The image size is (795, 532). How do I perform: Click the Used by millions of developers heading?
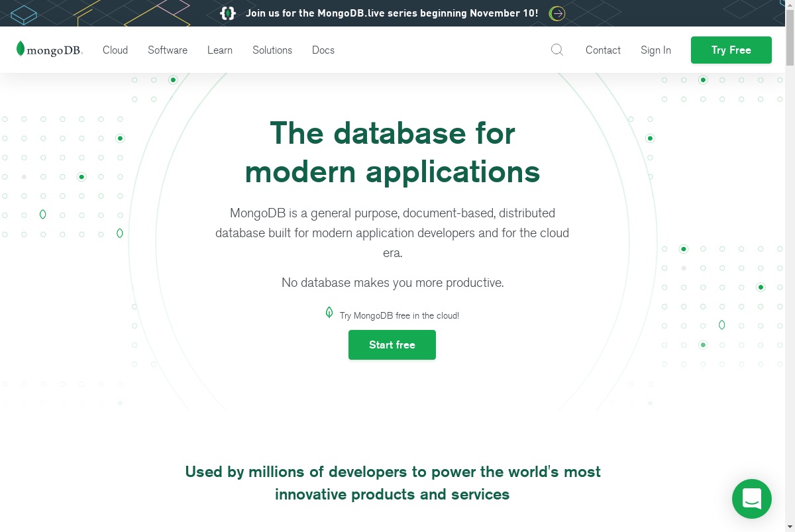[393, 483]
